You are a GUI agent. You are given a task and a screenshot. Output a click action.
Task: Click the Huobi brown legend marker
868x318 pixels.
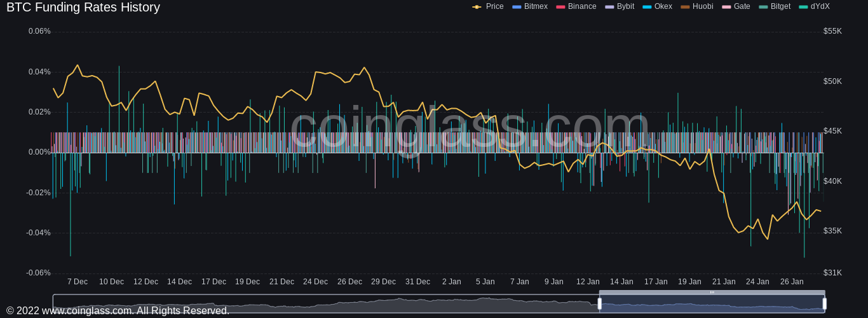(x=685, y=6)
